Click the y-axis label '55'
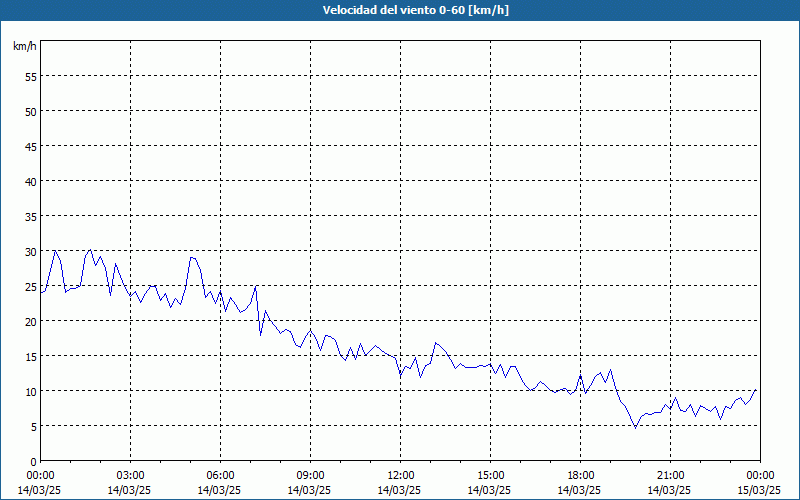Viewport: 800px width, 500px height. click(31, 77)
